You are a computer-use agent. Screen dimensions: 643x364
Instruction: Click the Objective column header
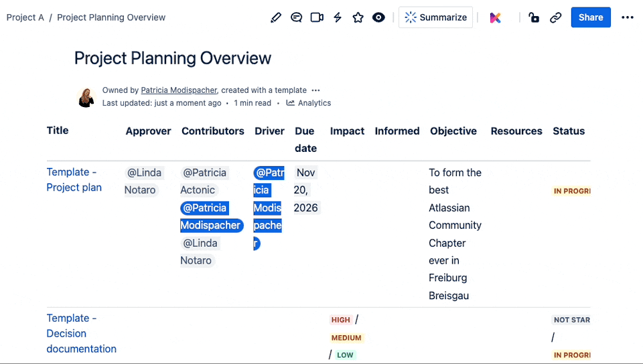click(x=453, y=131)
